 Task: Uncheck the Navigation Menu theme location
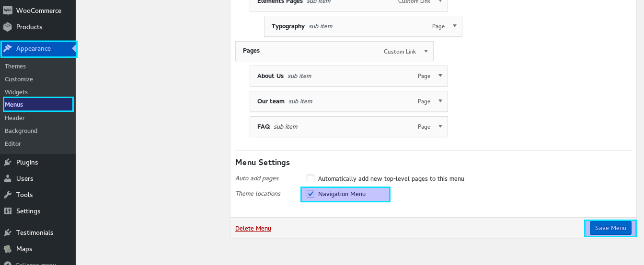310,194
